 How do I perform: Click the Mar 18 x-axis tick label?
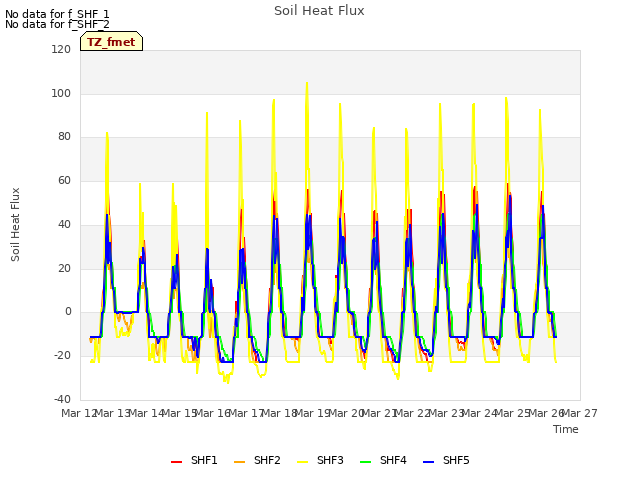(x=279, y=413)
